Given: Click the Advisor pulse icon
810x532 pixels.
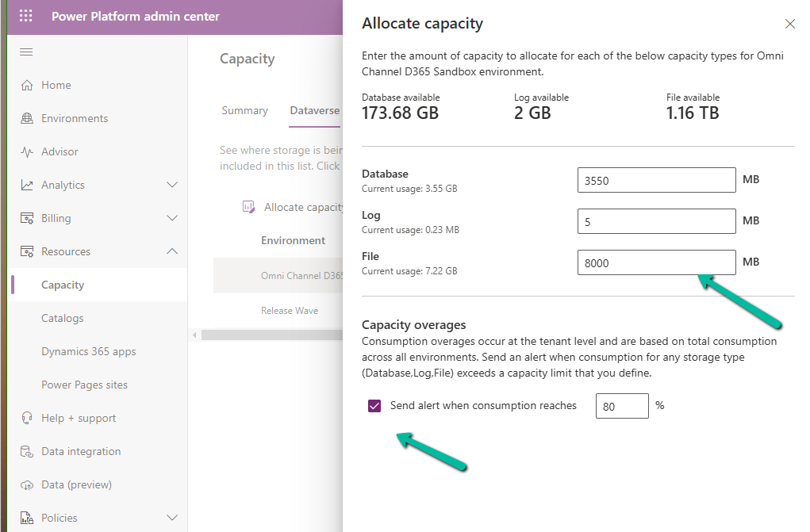Looking at the screenshot, I should tap(27, 152).
